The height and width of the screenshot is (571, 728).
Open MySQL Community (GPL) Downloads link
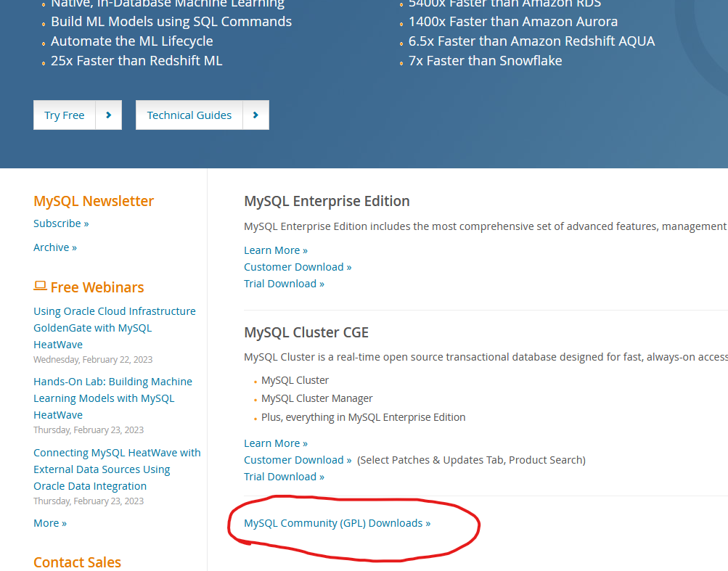337,523
